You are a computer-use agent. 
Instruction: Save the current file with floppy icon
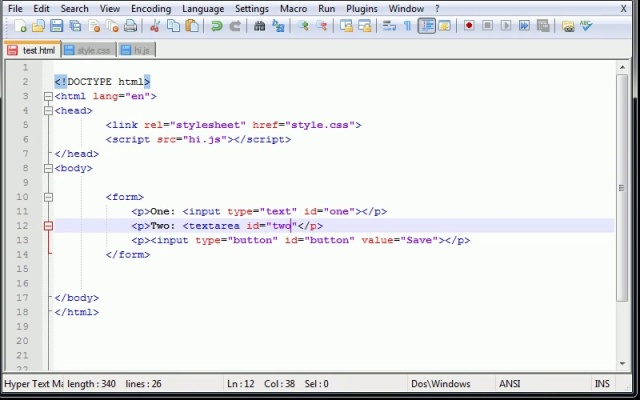click(x=56, y=26)
